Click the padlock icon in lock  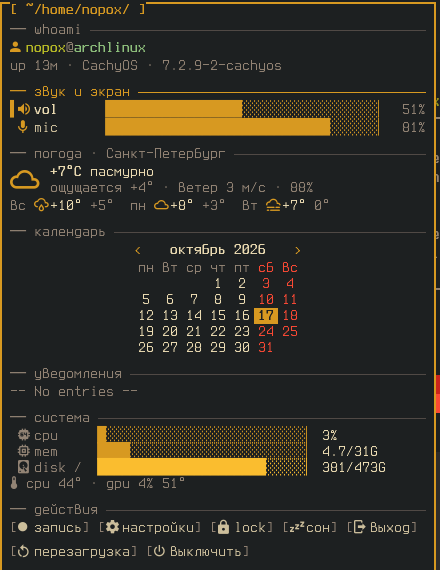click(x=223, y=527)
